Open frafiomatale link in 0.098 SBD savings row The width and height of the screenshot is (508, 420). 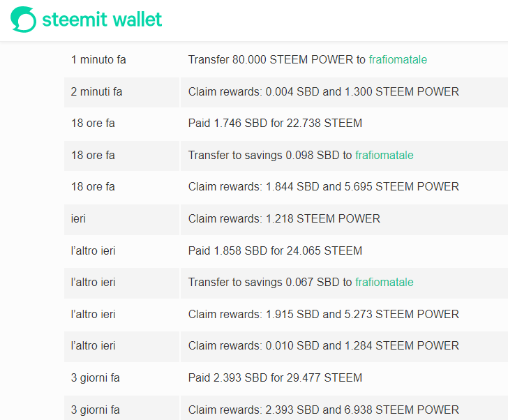(x=384, y=155)
